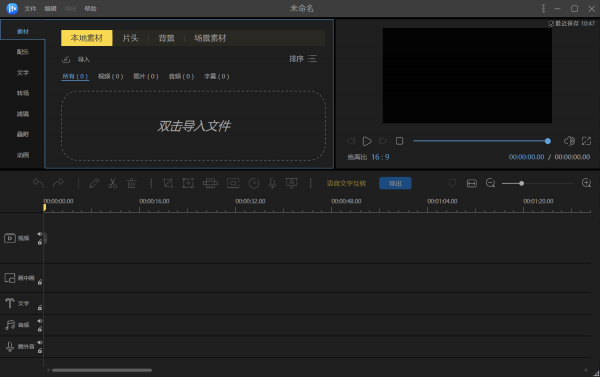Mute the 音频 audio track speaker toggle
Screen dimensions: 600x377
pyautogui.click(x=39, y=321)
